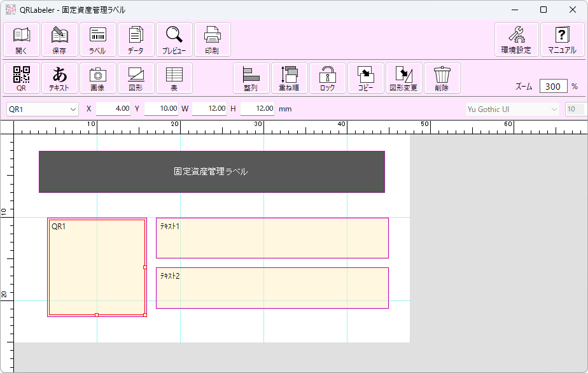This screenshot has height=373, width=588.
Task: Open the 画像 image insertion tool
Action: [x=97, y=78]
